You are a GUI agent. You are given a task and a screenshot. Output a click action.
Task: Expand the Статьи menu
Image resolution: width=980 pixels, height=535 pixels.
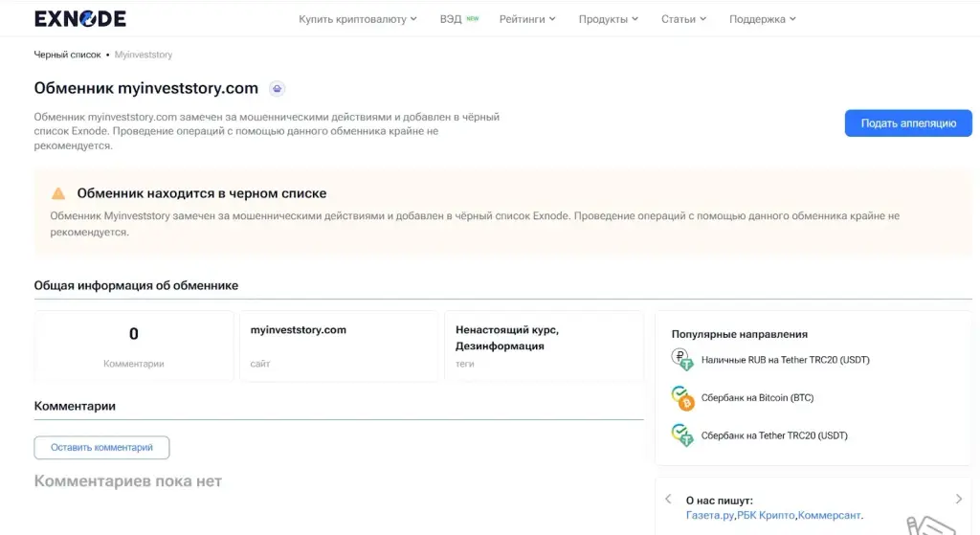(683, 19)
